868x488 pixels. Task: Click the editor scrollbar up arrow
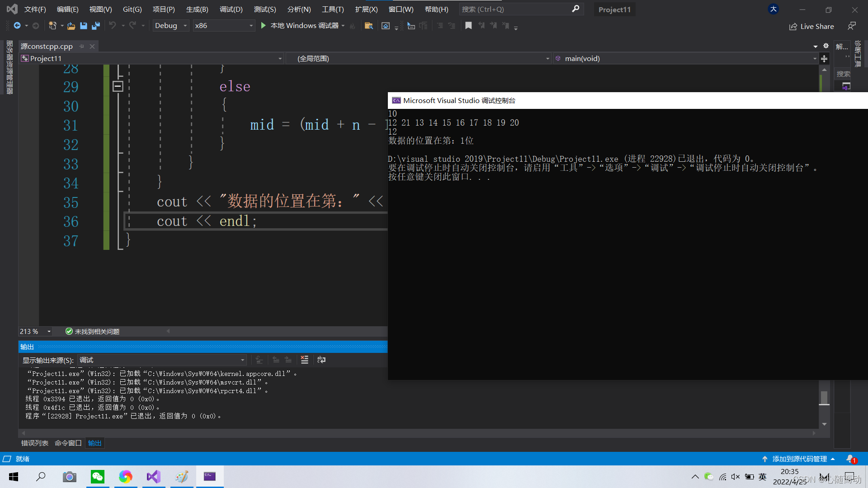[824, 70]
